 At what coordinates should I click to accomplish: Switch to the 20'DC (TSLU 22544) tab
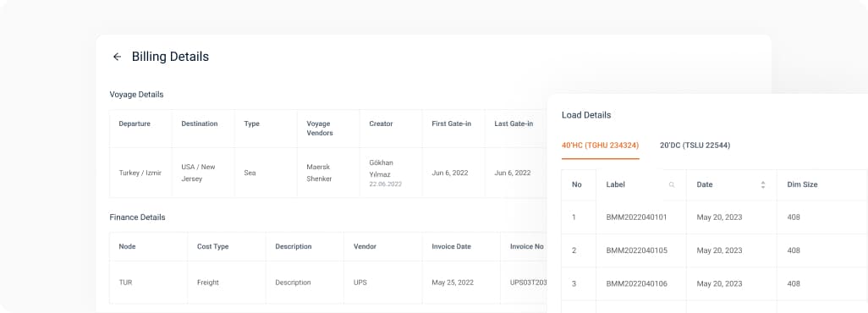pos(695,146)
